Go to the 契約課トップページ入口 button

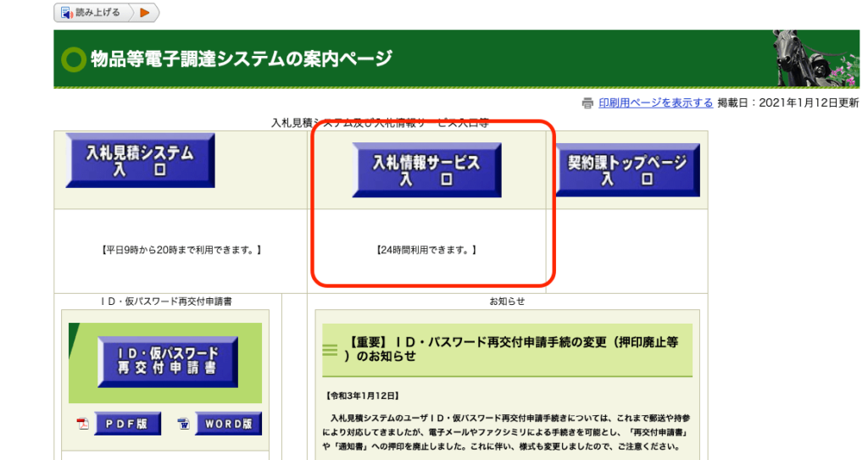click(x=627, y=170)
